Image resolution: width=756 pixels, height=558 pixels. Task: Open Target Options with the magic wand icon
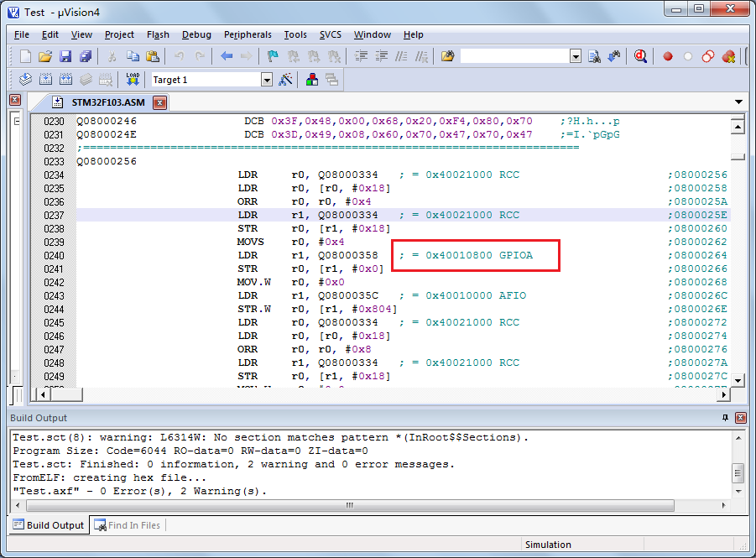point(286,80)
